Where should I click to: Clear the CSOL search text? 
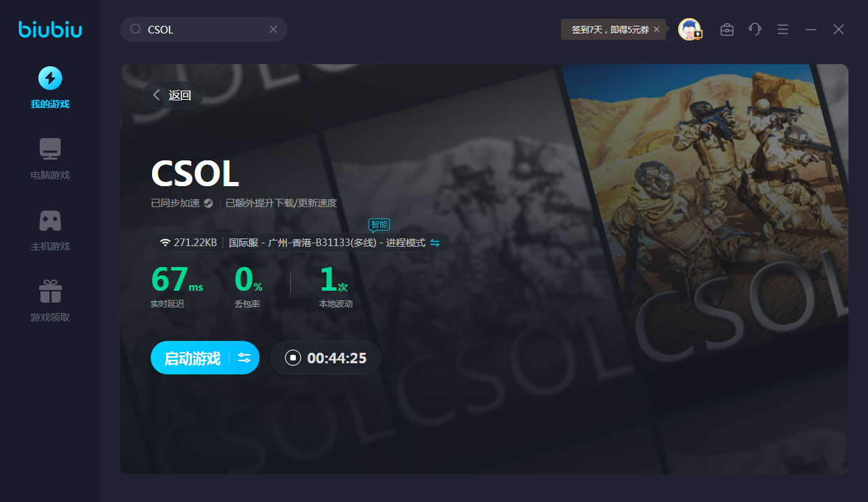pyautogui.click(x=274, y=29)
